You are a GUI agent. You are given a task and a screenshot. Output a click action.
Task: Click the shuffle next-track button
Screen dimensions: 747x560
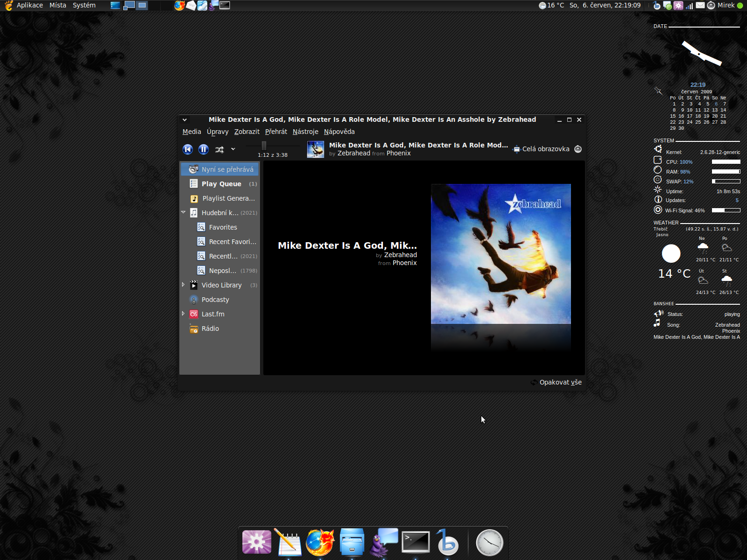tap(219, 149)
